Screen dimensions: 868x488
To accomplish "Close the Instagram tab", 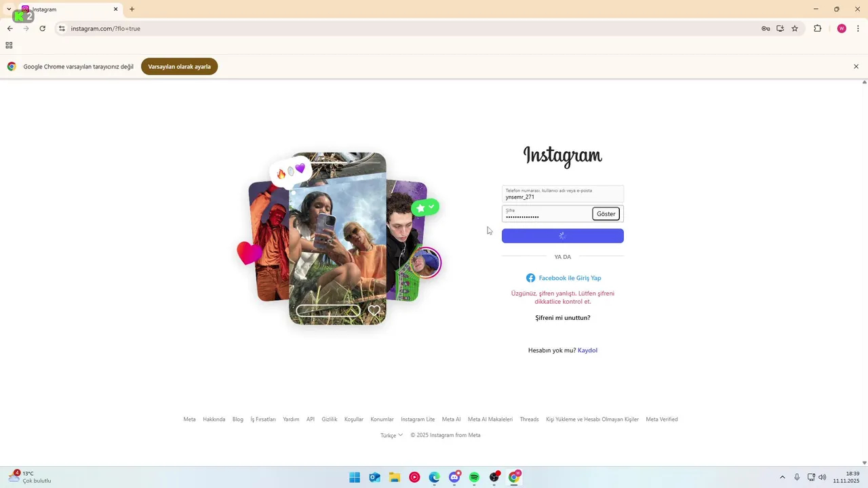I will coord(115,9).
